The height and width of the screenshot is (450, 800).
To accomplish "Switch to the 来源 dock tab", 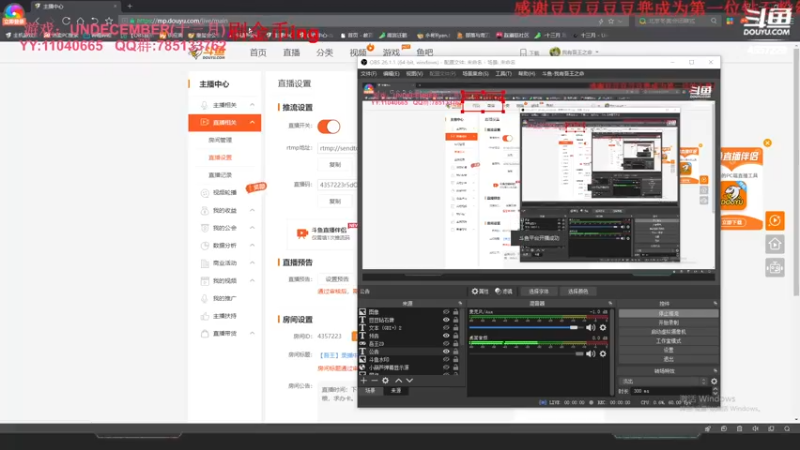I will [396, 390].
